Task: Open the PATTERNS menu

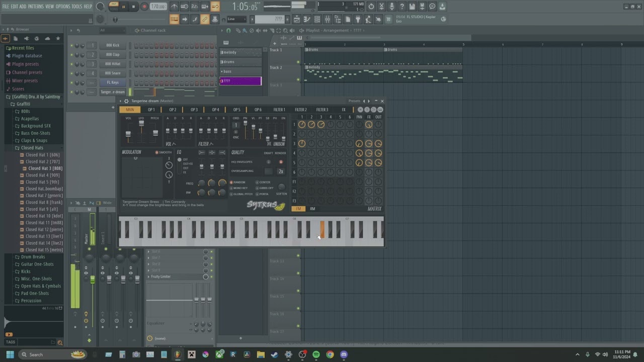Action: [x=36, y=7]
